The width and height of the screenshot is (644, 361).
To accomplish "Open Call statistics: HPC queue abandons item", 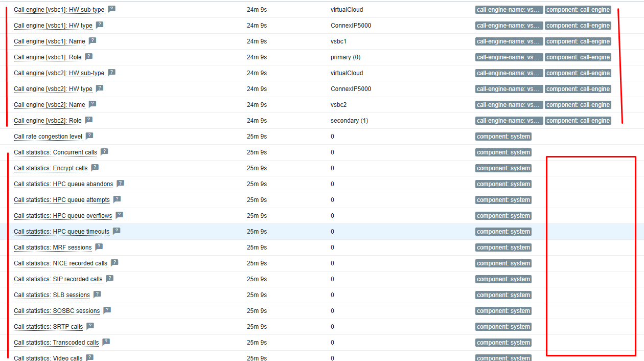I will point(63,184).
